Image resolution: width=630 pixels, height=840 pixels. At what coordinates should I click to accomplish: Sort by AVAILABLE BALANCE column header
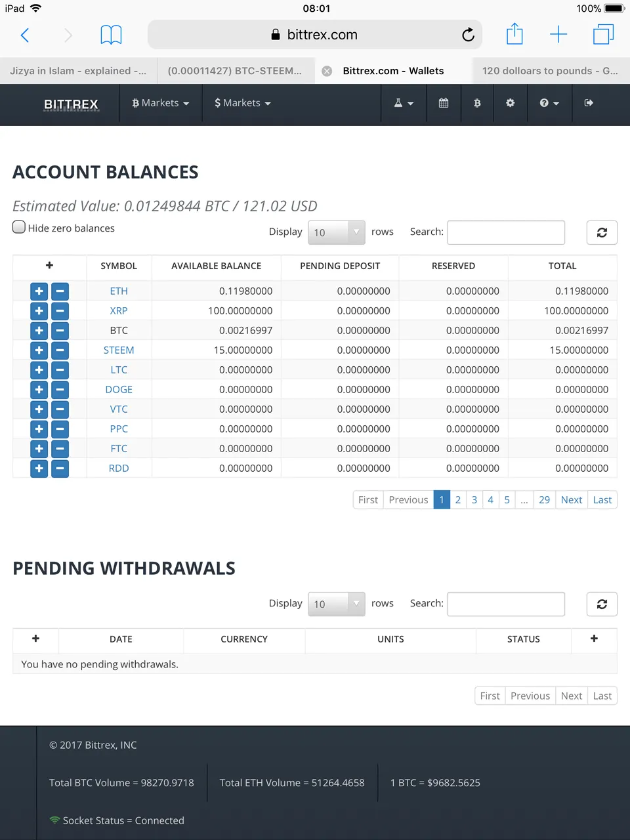coord(217,266)
